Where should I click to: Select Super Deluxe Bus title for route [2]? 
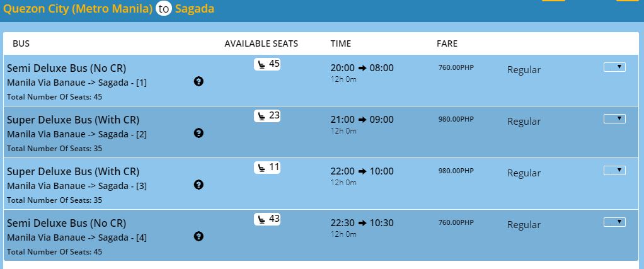[73, 120]
